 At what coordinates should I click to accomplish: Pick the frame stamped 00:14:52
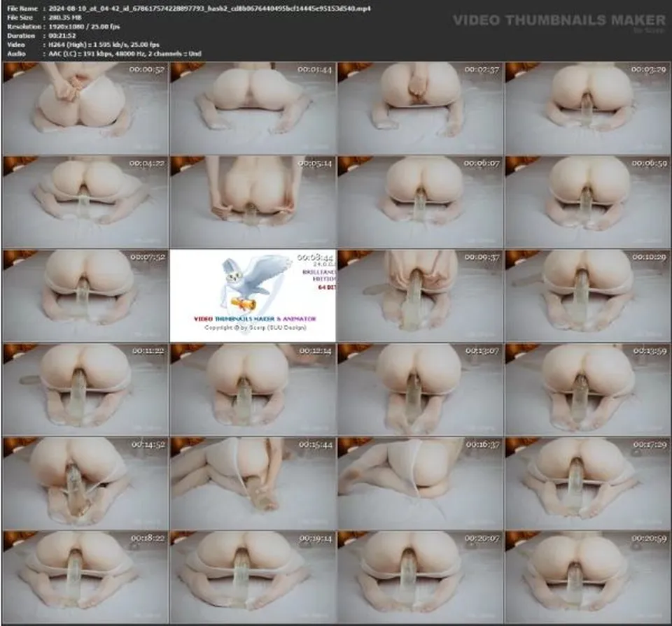[85, 483]
